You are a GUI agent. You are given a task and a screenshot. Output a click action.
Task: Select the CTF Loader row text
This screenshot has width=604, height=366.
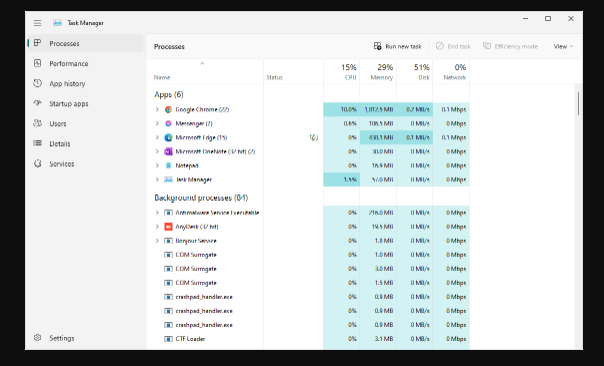pos(190,339)
